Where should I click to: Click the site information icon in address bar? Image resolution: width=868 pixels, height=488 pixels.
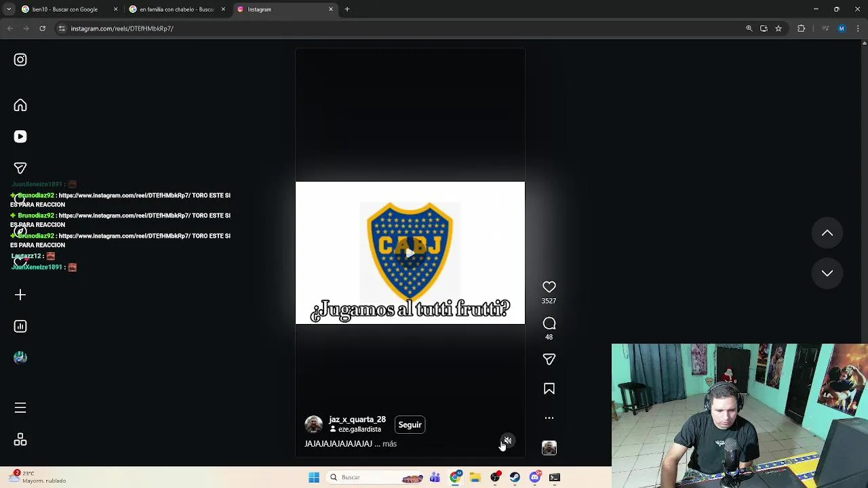[x=62, y=28]
